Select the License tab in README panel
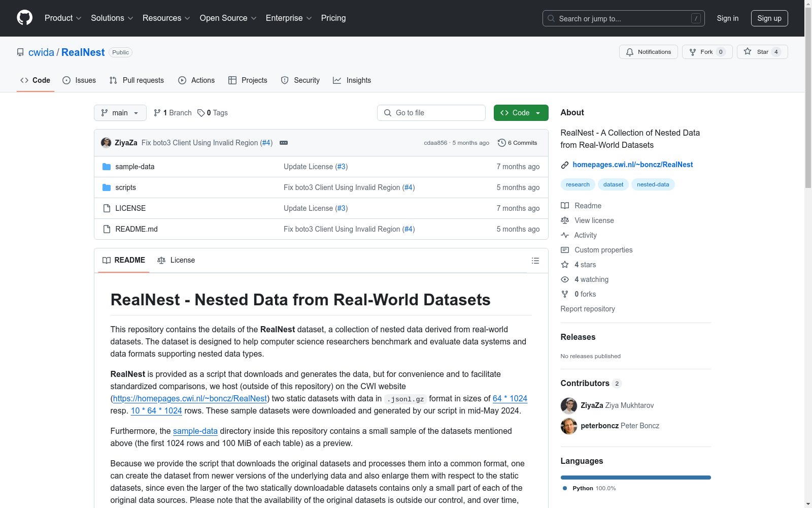This screenshot has width=812, height=508. [x=176, y=260]
